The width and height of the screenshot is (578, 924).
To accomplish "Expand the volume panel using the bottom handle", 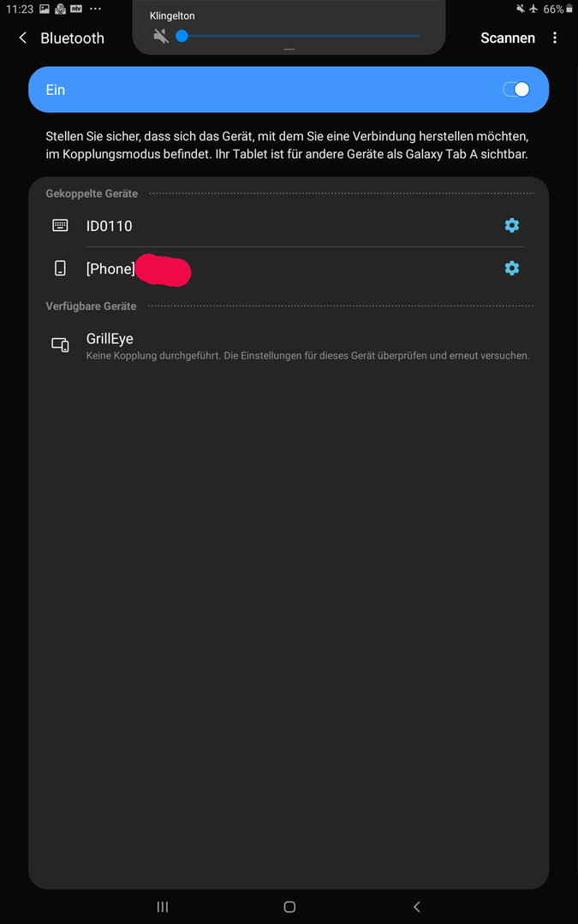I will coord(289,50).
